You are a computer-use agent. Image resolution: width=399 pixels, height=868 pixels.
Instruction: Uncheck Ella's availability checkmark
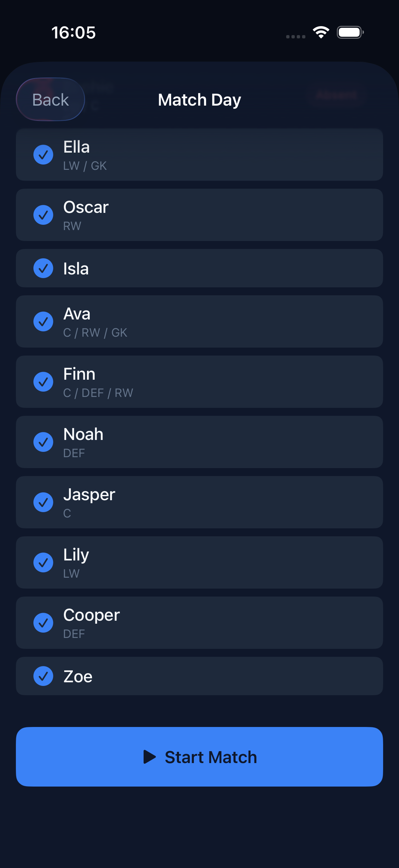coord(43,155)
